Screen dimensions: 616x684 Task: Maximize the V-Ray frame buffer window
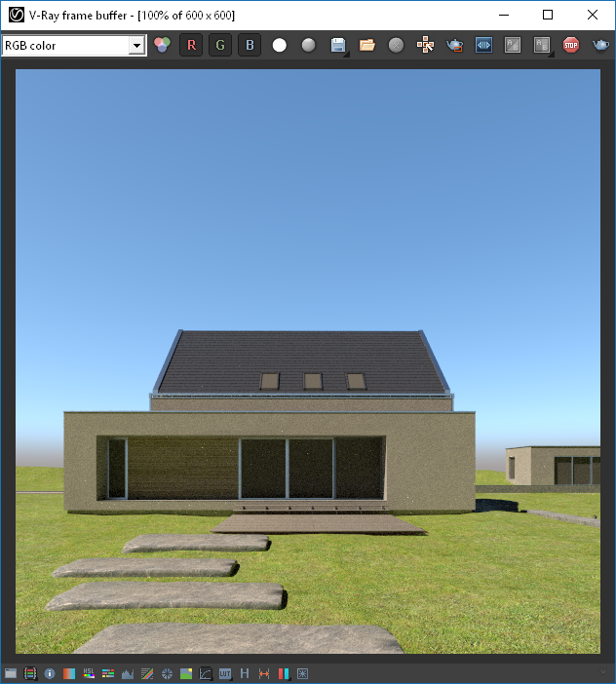pos(548,15)
